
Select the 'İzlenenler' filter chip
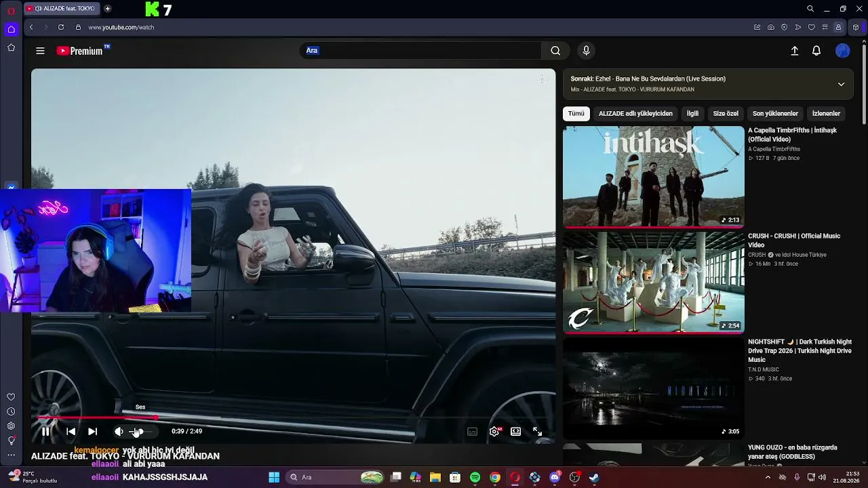826,114
